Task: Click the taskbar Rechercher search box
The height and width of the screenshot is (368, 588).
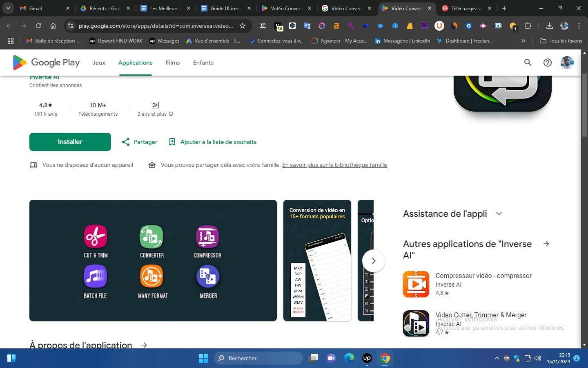Action: pos(258,358)
